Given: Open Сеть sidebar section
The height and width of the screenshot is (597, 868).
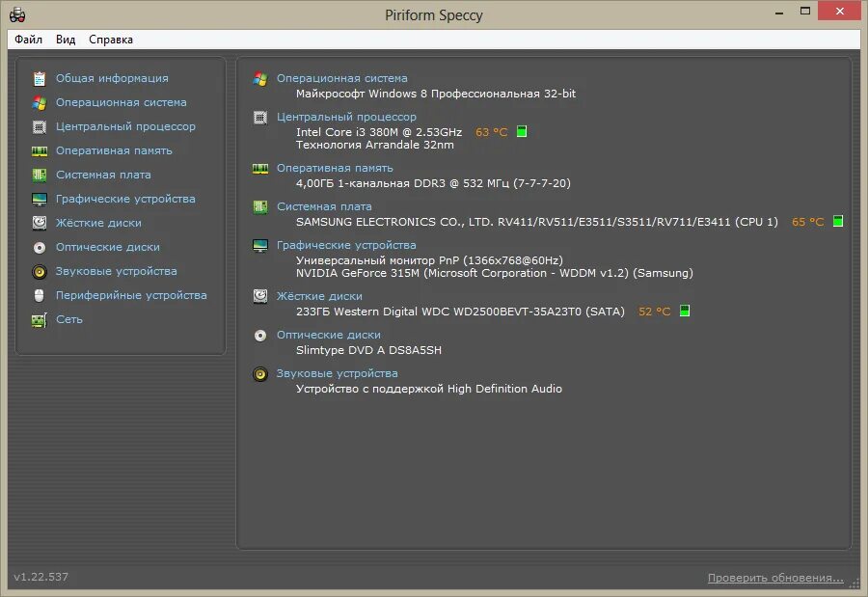Looking at the screenshot, I should coord(69,319).
